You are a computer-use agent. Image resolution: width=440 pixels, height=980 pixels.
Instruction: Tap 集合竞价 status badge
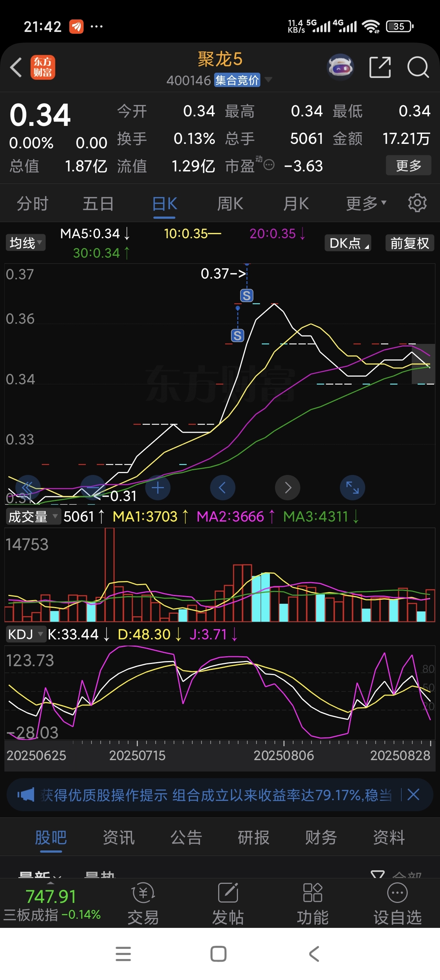(237, 80)
